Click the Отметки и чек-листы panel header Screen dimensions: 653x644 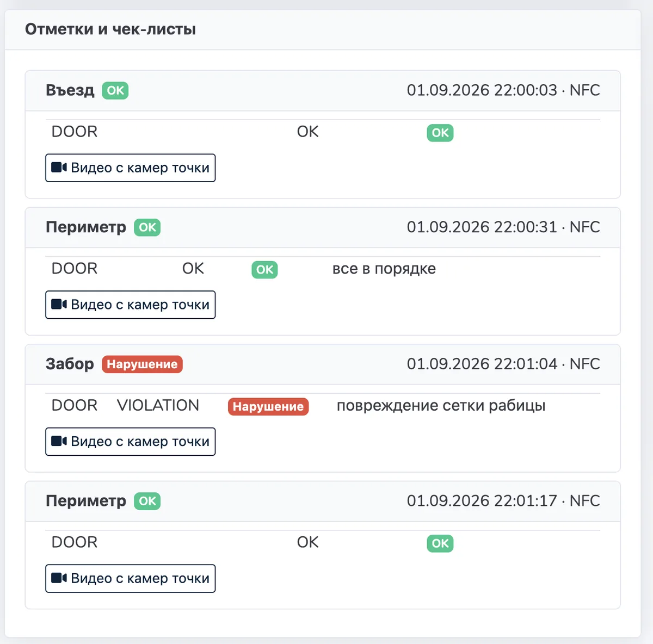click(x=323, y=29)
